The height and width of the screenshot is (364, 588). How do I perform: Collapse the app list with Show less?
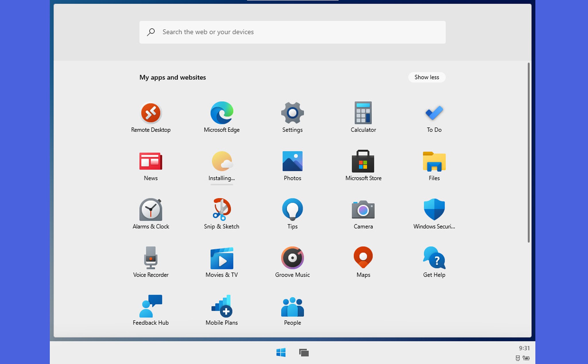[x=427, y=77]
